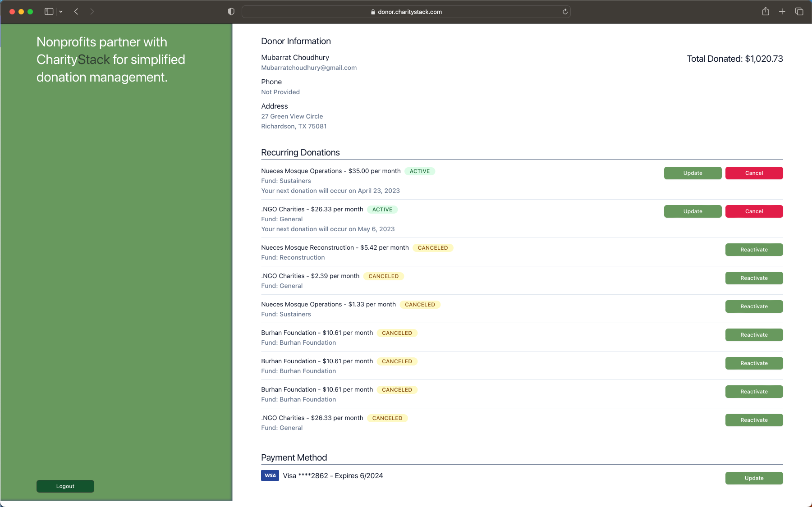812x507 pixels.
Task: Reactivate the Nueces Mosque Reconstruction donation
Action: point(754,250)
